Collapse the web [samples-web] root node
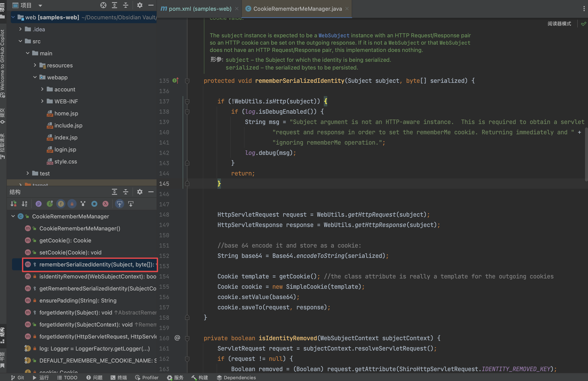Viewport: 588px width, 381px height. click(x=13, y=17)
